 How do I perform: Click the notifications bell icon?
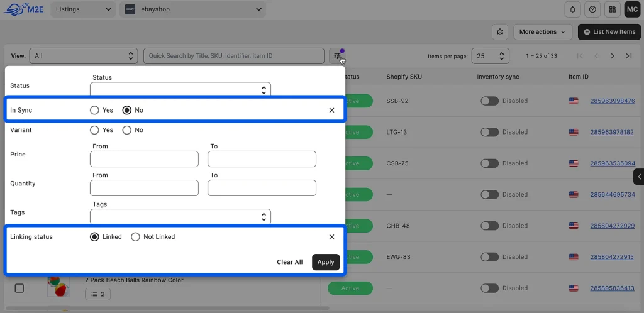tap(573, 9)
